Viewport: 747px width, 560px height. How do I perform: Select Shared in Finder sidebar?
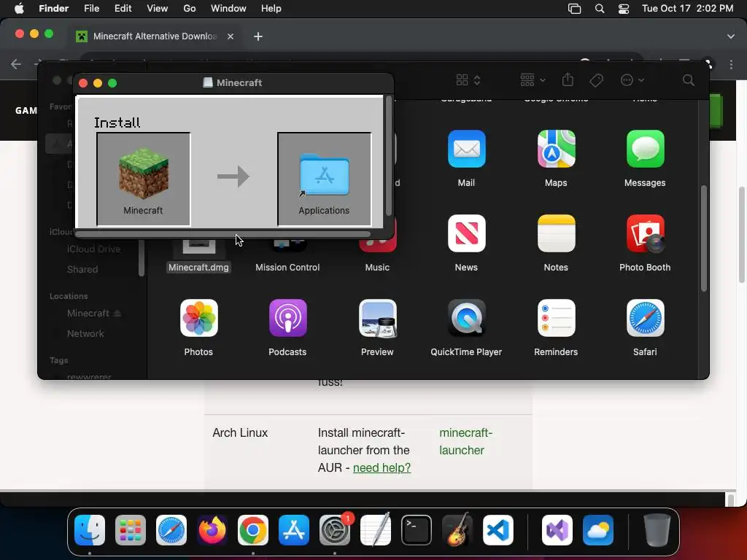click(82, 270)
